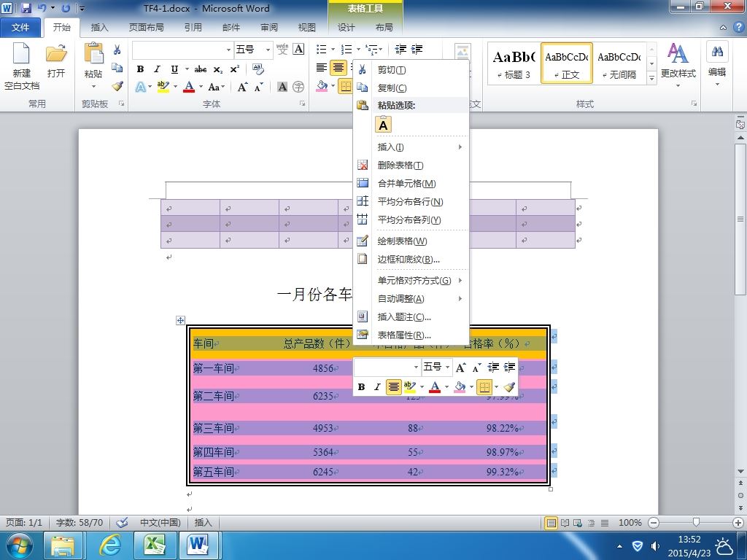Click the bullets list icon in the ribbon

click(322, 49)
